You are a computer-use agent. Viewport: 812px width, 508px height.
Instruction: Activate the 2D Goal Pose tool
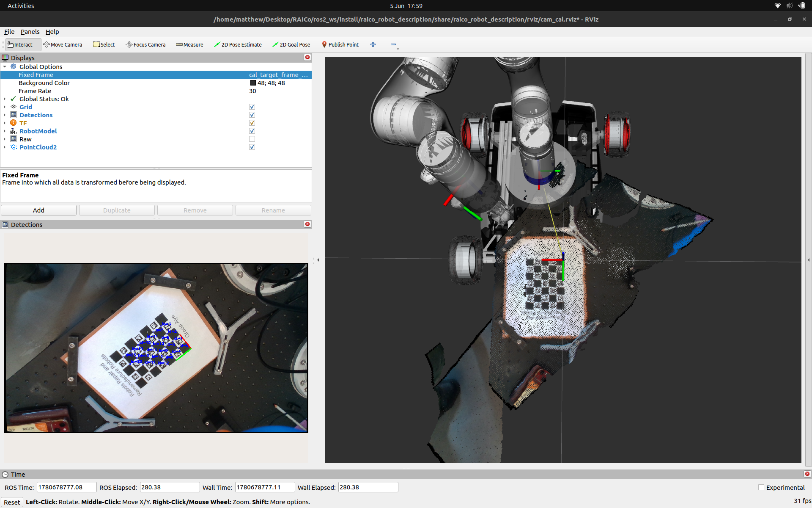coord(291,44)
